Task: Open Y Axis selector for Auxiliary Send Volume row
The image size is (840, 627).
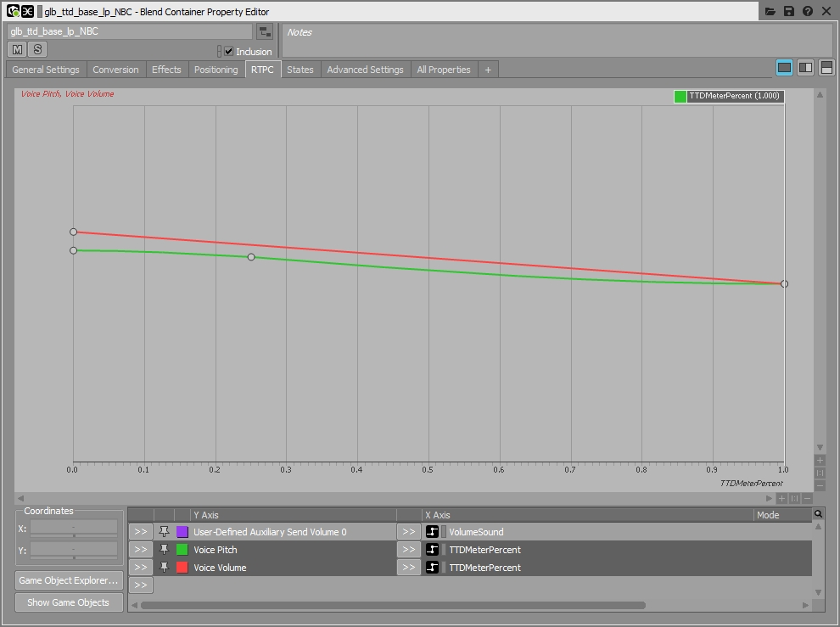Action: (141, 532)
